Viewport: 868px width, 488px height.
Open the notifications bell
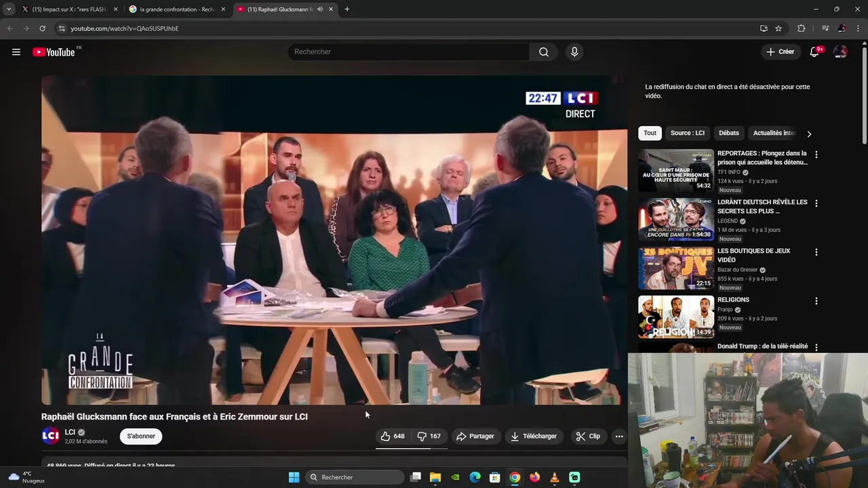814,52
